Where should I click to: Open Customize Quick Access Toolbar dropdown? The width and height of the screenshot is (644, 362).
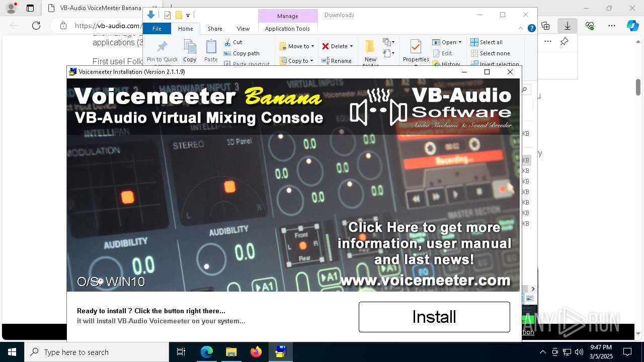pos(188,16)
